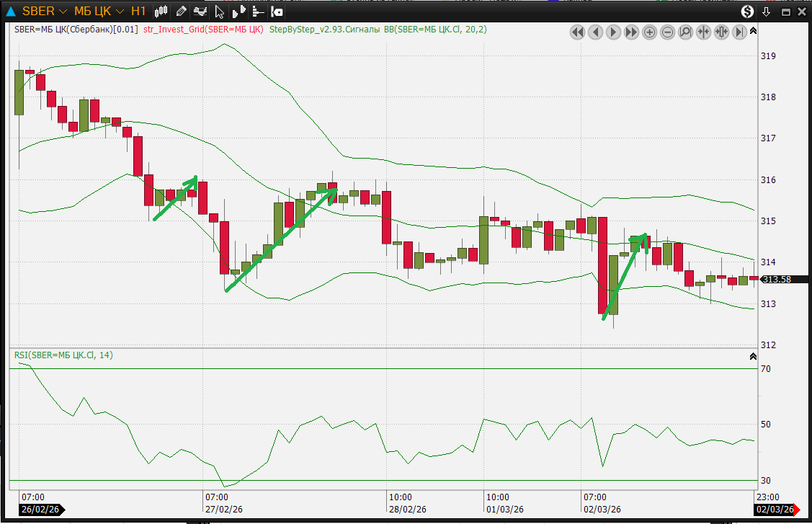The image size is (812, 524).
Task: Open the indicators chart icon
Action: (x=200, y=12)
